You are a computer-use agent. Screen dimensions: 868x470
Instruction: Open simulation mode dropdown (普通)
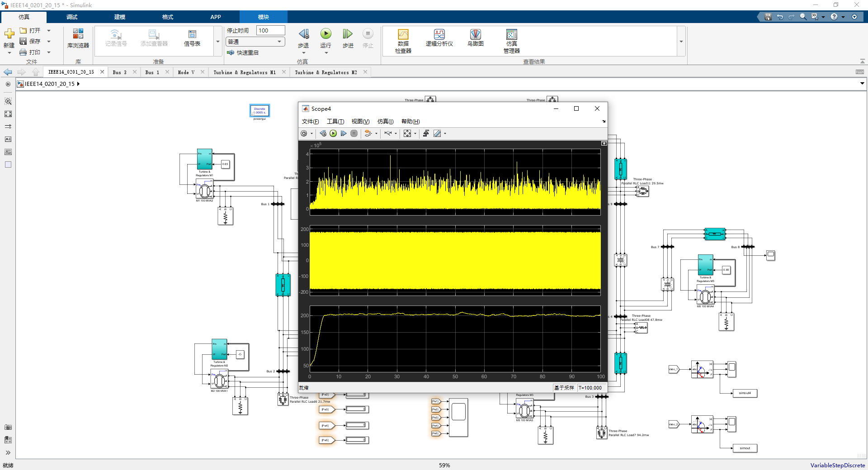(x=255, y=42)
